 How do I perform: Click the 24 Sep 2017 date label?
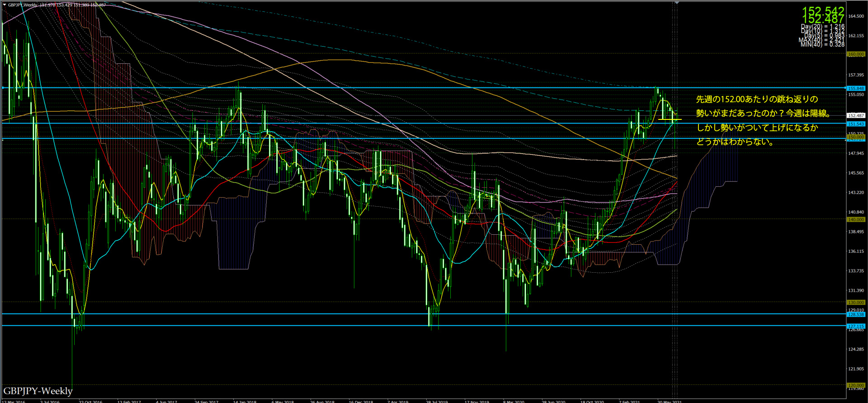[x=207, y=401]
